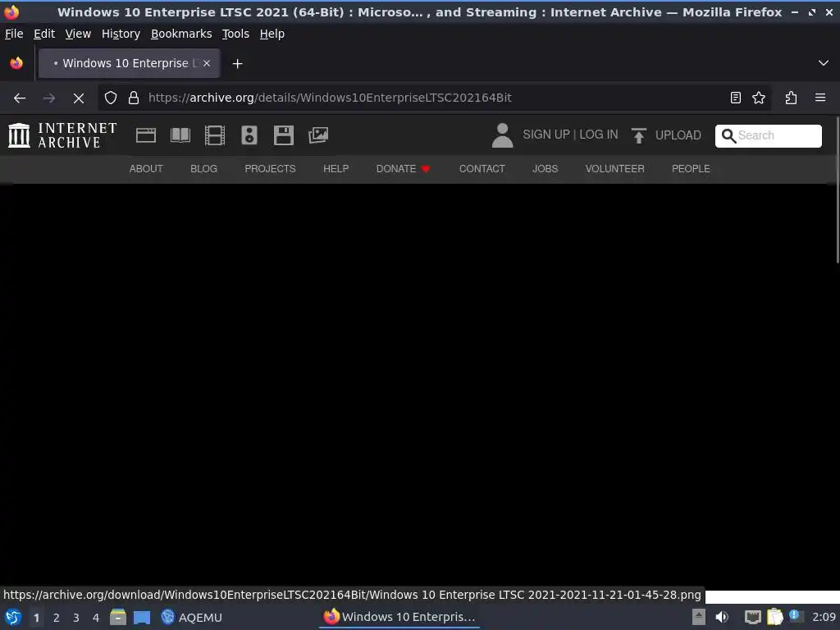Toggle reader view icon in address bar
This screenshot has height=630, width=840.
pyautogui.click(x=736, y=98)
